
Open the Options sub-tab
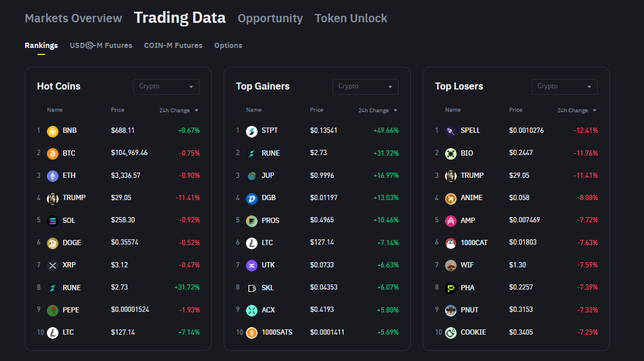tap(228, 46)
